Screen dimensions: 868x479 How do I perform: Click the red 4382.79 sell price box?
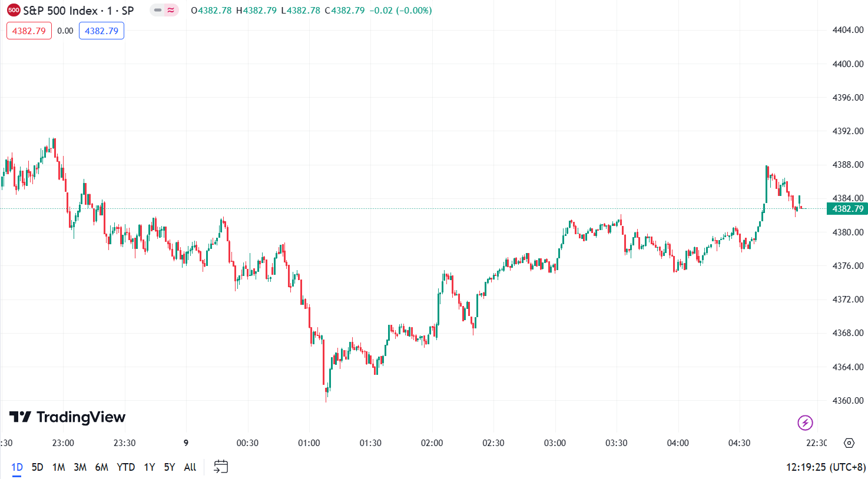pos(29,31)
